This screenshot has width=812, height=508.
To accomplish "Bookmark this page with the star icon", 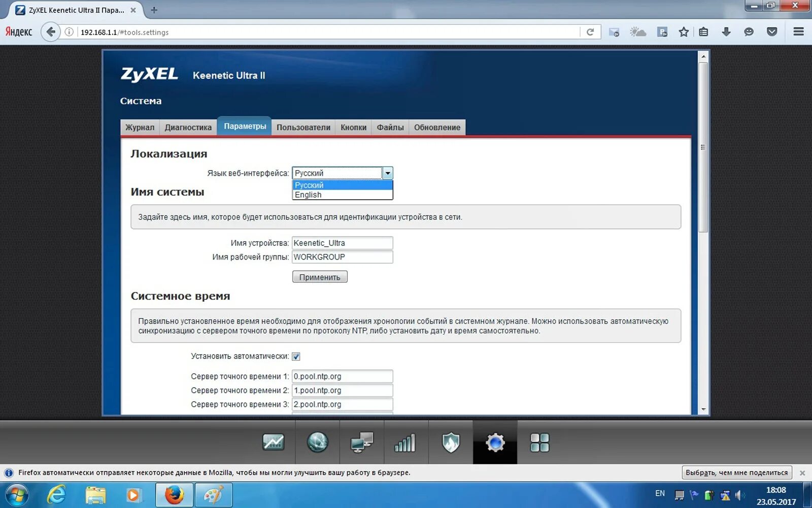I will click(684, 32).
